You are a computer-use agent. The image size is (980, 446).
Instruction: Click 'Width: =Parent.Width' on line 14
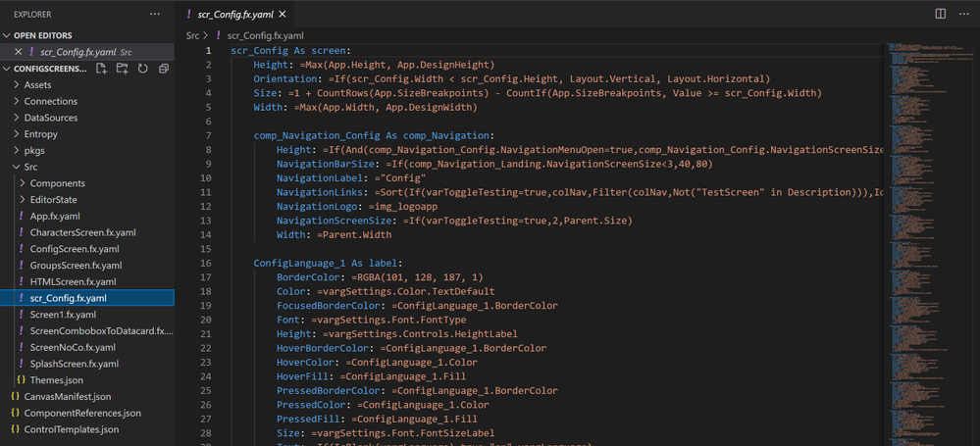coord(335,235)
